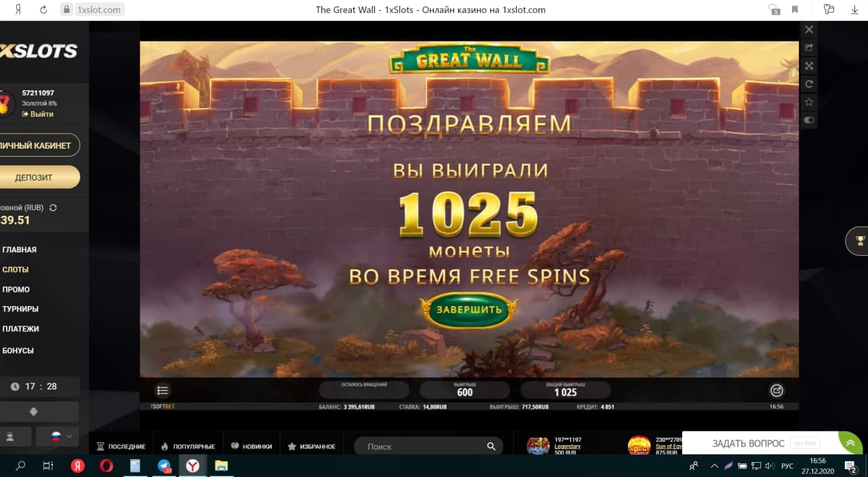Click the protect/comments icon beside bookmark
Image resolution: width=868 pixels, height=477 pixels.
[774, 9]
